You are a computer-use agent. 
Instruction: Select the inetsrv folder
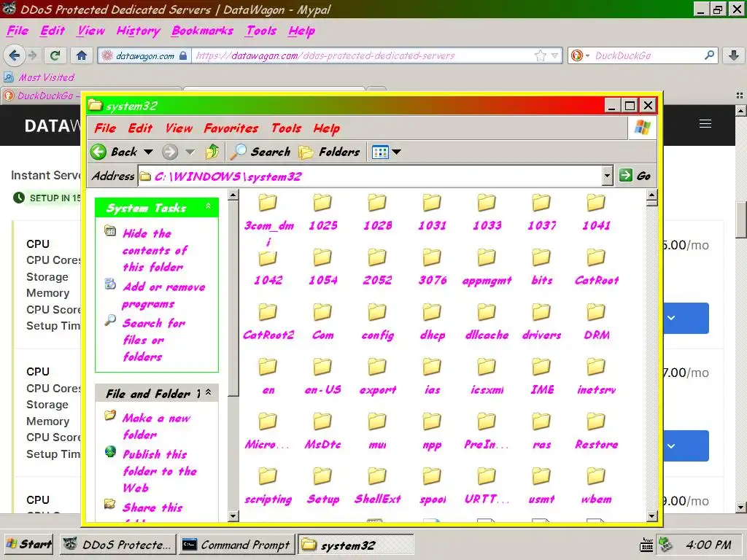597,376
